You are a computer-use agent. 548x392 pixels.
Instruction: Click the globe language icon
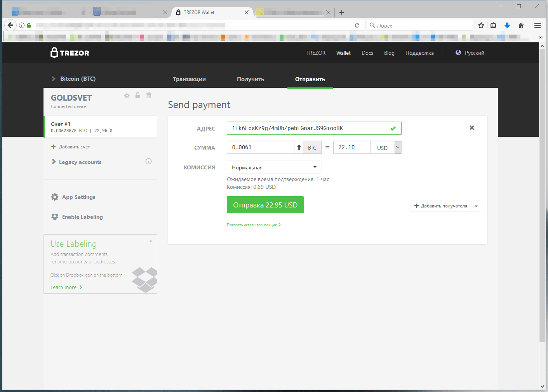pyautogui.click(x=458, y=52)
